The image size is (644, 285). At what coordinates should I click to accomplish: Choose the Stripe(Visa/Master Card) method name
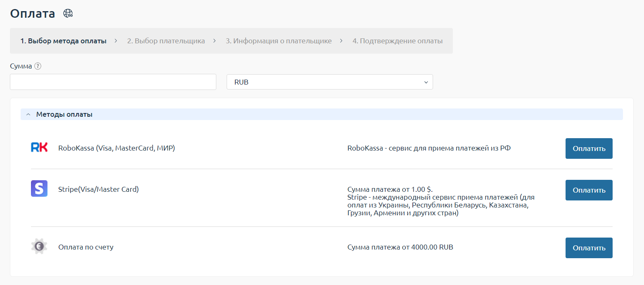(x=99, y=189)
